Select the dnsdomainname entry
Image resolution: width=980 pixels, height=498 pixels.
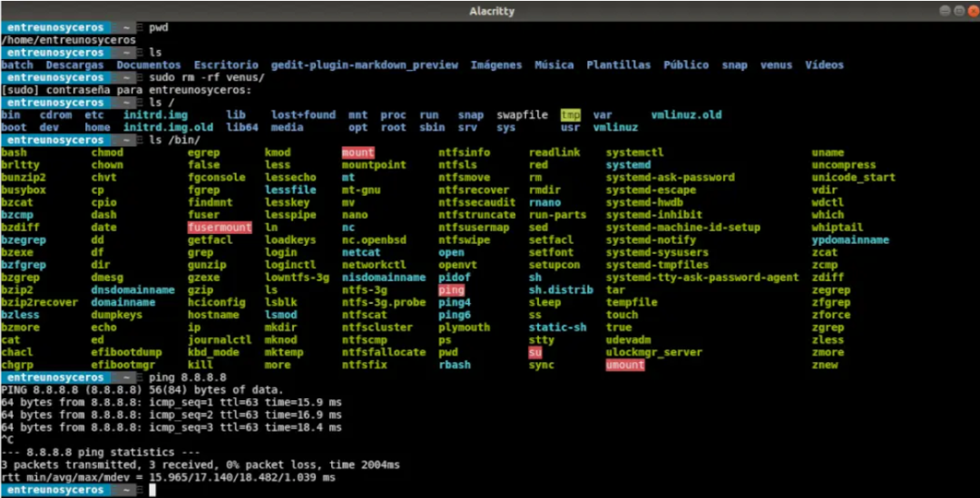point(132,290)
